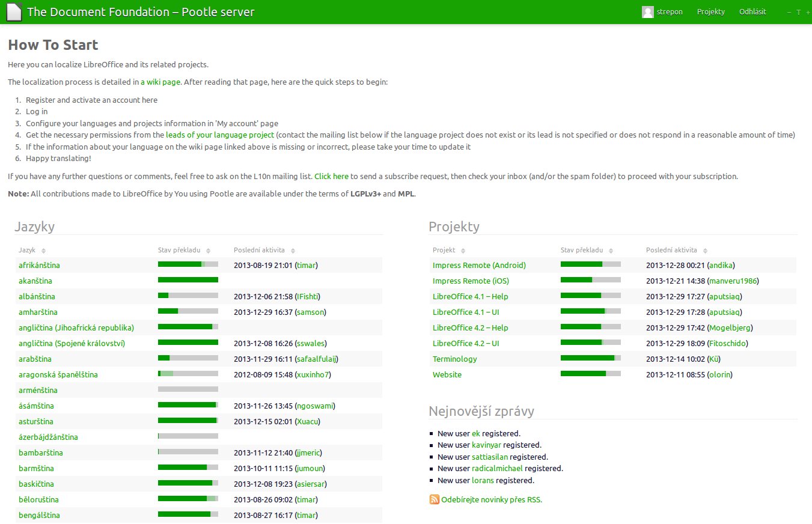Click Odhlásit to log out
The width and height of the screenshot is (812, 524).
click(752, 12)
